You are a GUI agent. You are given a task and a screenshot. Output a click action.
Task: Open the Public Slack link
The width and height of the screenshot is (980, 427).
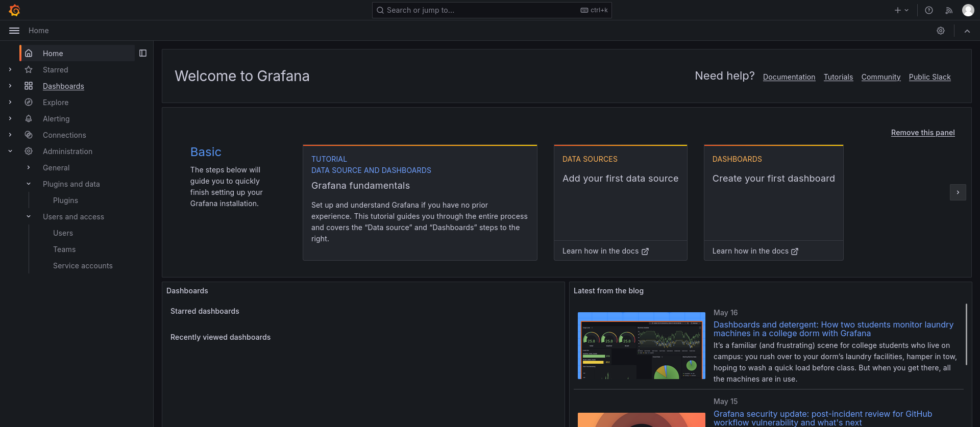[x=929, y=77]
